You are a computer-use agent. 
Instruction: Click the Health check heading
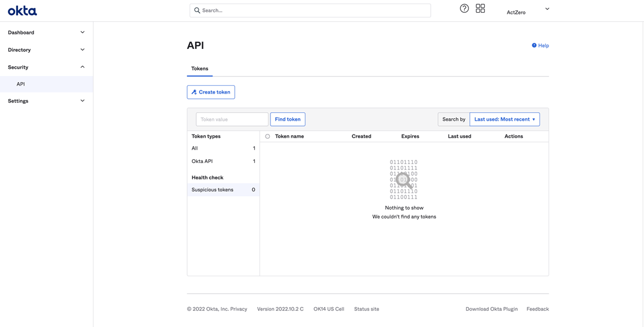208,177
